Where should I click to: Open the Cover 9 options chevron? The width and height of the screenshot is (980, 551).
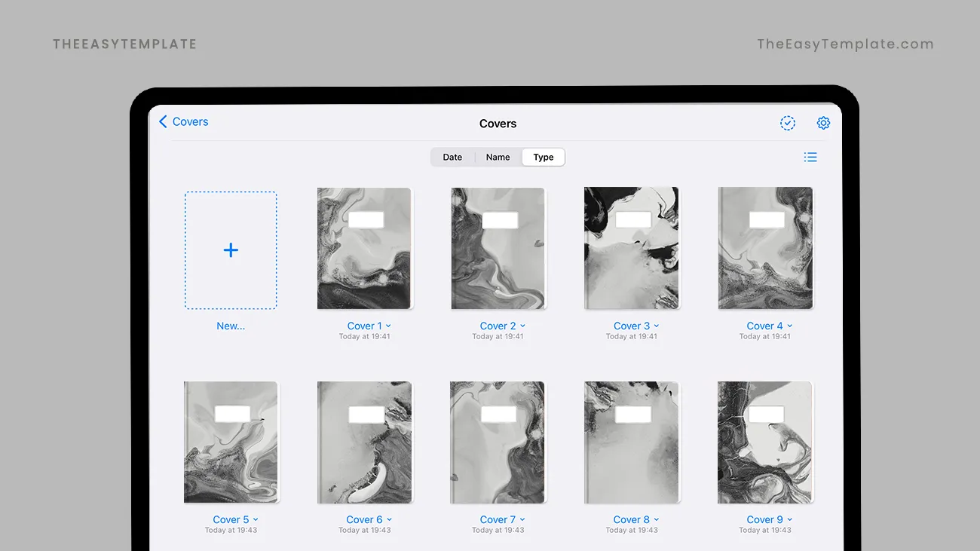(790, 520)
